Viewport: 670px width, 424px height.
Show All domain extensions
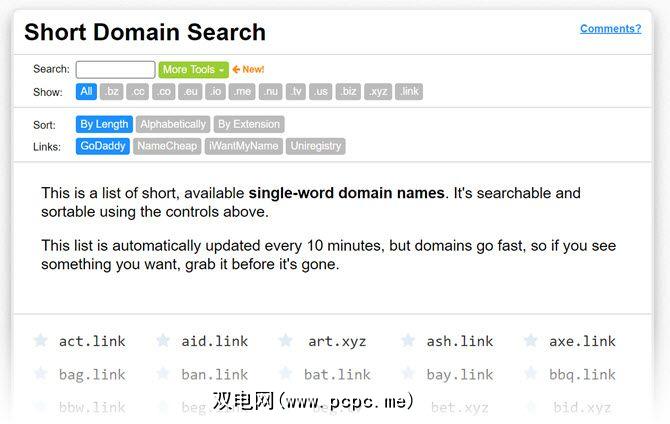tap(86, 92)
